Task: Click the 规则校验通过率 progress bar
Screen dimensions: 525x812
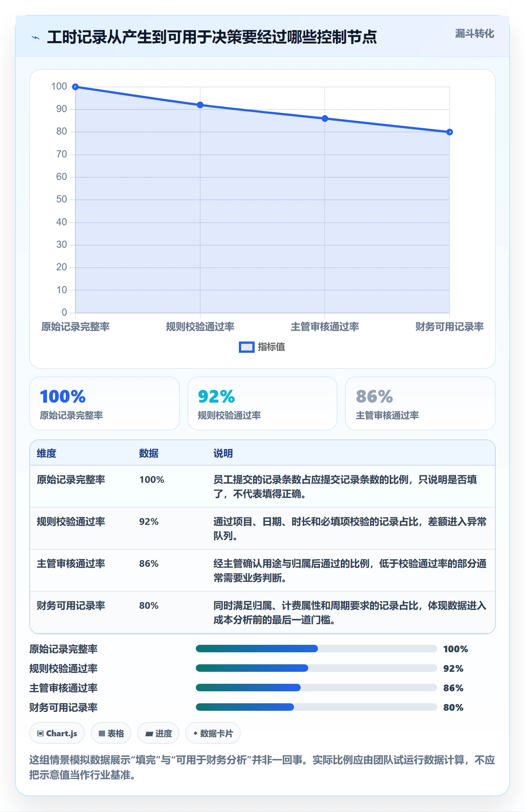Action: [x=316, y=668]
